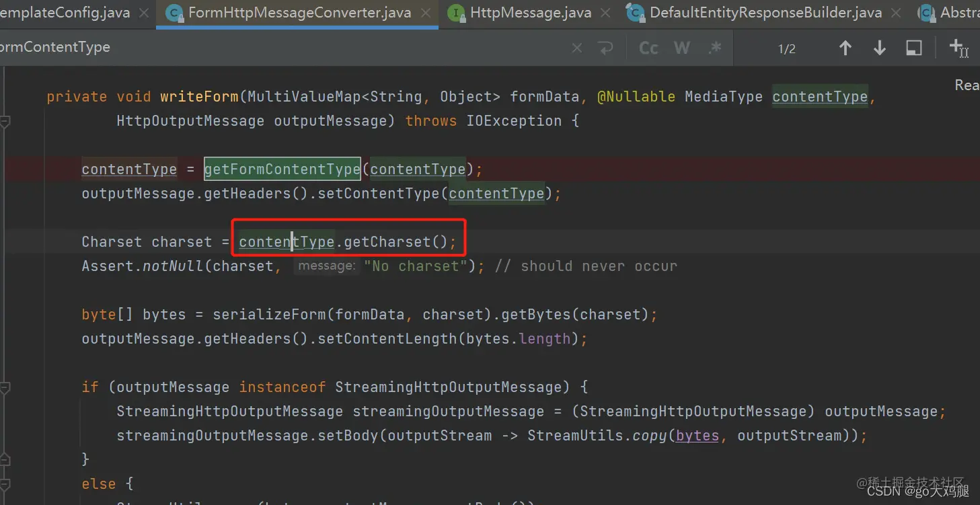This screenshot has height=505, width=980.
Task: Insert new line in search field icon
Action: click(605, 48)
